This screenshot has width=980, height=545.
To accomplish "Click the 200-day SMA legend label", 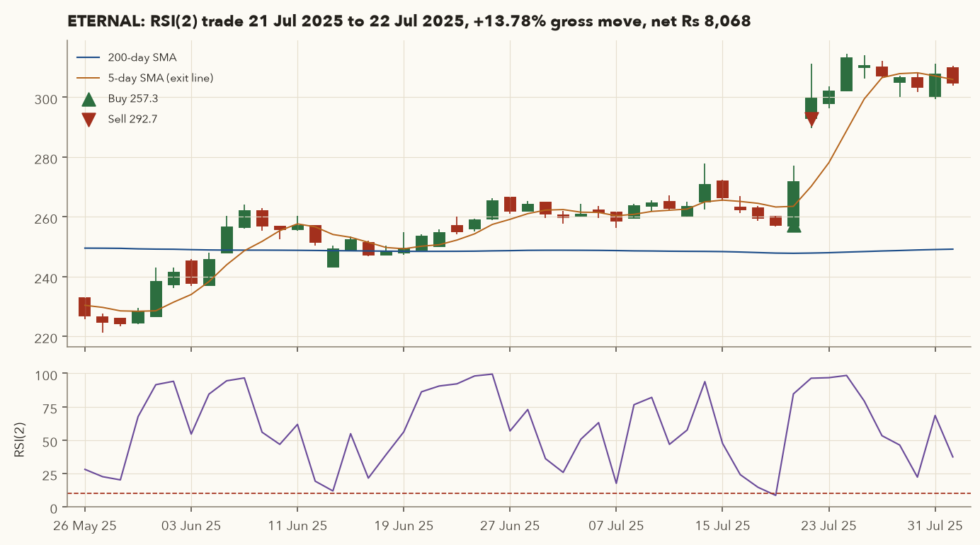I will pos(142,57).
